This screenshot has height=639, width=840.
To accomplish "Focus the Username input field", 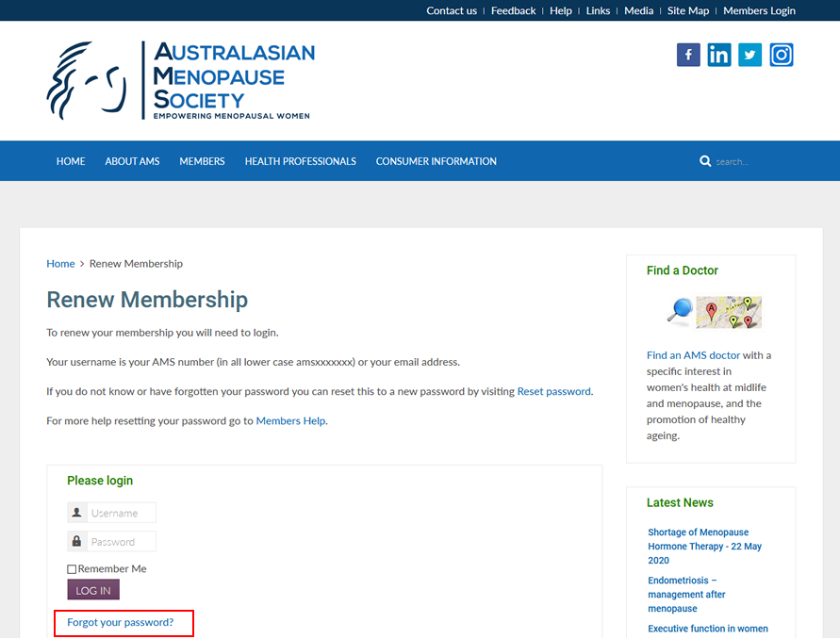I will click(122, 513).
